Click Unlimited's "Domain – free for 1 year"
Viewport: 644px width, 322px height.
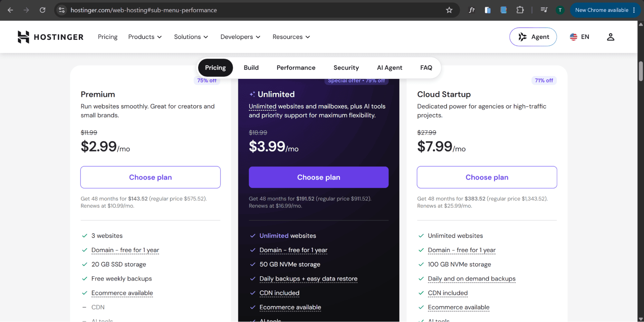click(293, 250)
